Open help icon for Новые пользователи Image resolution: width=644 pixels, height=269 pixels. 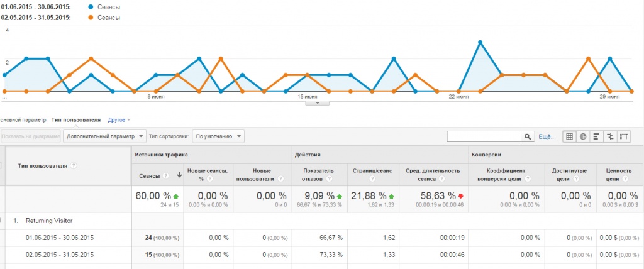(x=280, y=178)
